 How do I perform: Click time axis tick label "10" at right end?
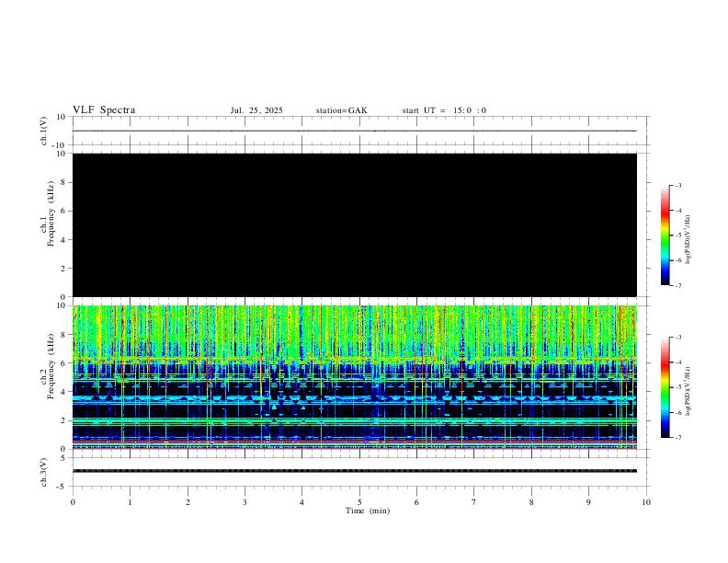(x=646, y=502)
